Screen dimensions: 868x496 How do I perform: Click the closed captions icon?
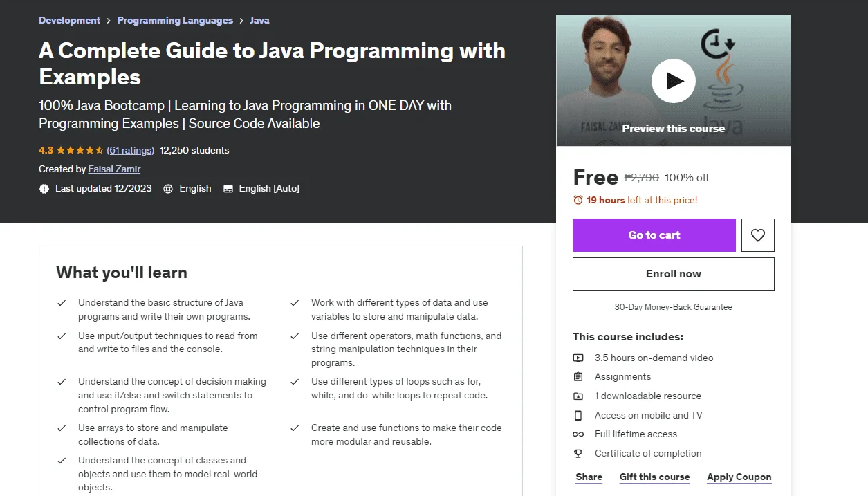pyautogui.click(x=228, y=188)
